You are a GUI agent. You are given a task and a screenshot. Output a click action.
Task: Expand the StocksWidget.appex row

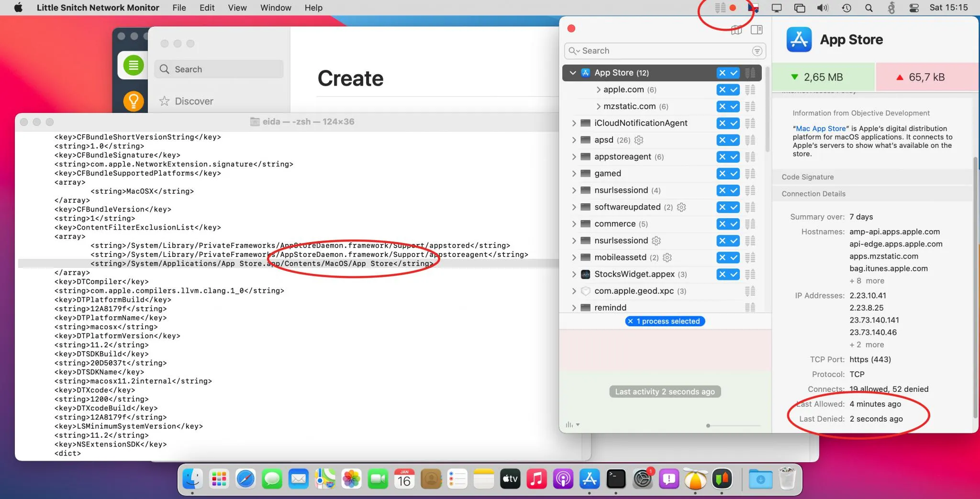tap(574, 274)
